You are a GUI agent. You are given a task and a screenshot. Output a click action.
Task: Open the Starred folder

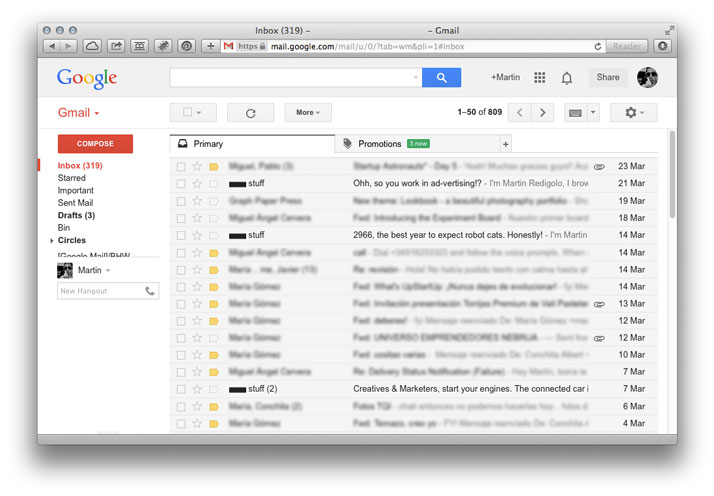[x=71, y=178]
